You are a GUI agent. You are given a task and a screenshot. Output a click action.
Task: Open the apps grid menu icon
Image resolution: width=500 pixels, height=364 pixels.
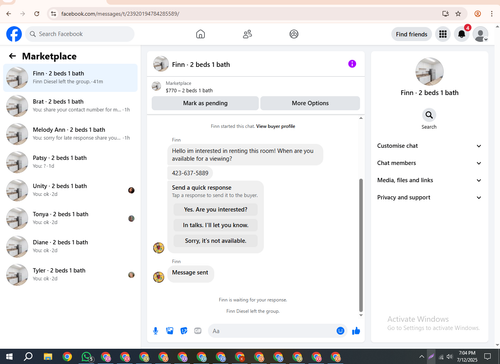click(x=443, y=34)
